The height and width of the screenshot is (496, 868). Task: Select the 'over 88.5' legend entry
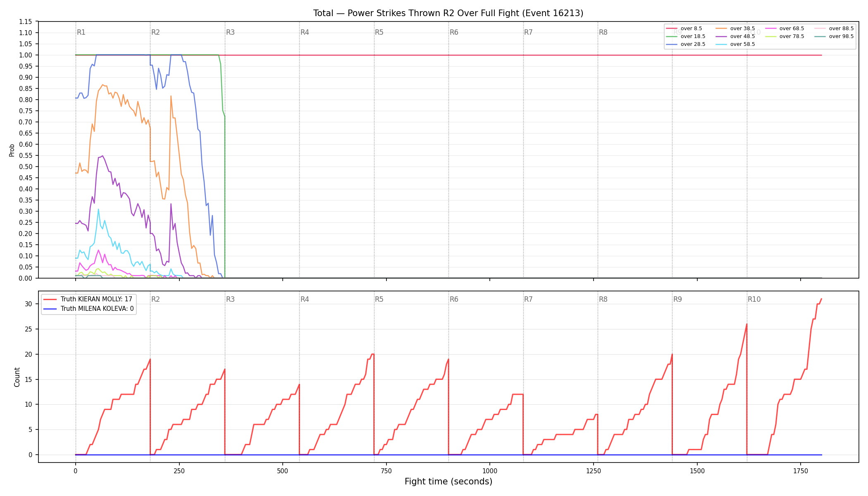tap(834, 29)
